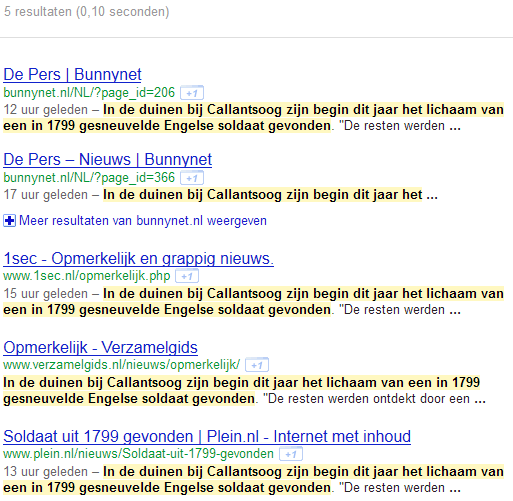Click the '12 uur geleden' timestamp
Image resolution: width=513 pixels, height=501 pixels.
click(46, 110)
